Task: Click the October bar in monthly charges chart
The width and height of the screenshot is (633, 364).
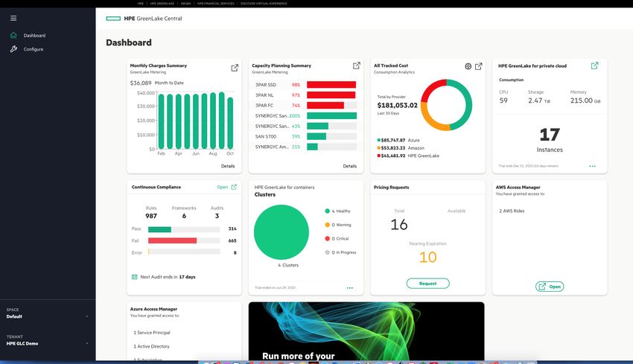Action: click(x=230, y=123)
